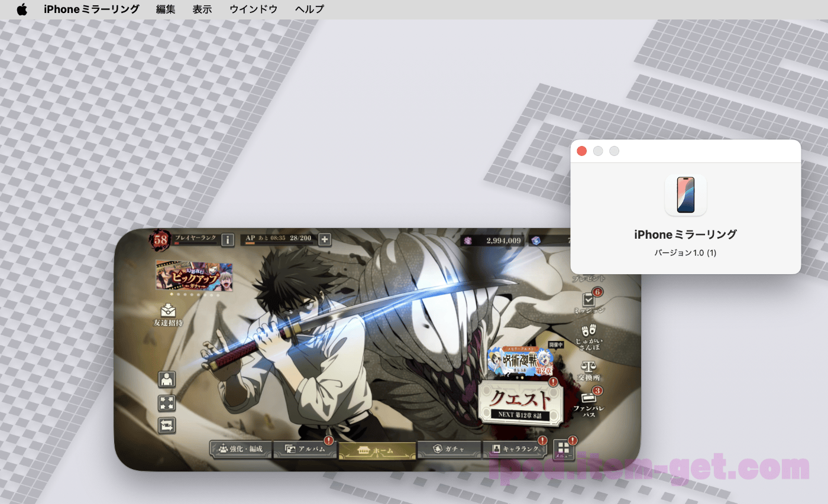The image size is (828, 504).
Task: Tap the player rank info button
Action: pos(227,239)
